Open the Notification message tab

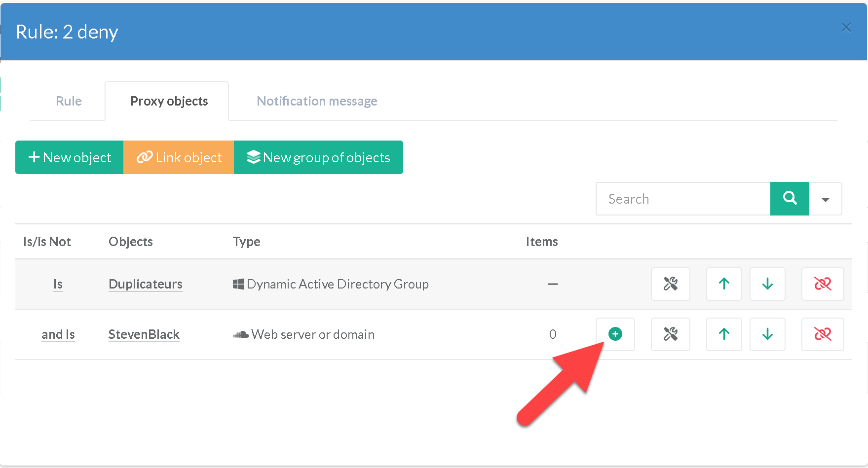(317, 101)
